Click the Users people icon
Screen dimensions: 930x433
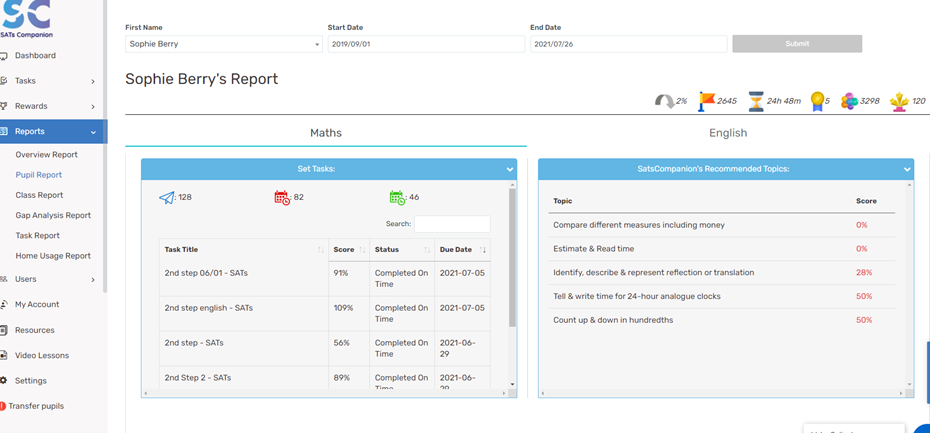(3, 279)
